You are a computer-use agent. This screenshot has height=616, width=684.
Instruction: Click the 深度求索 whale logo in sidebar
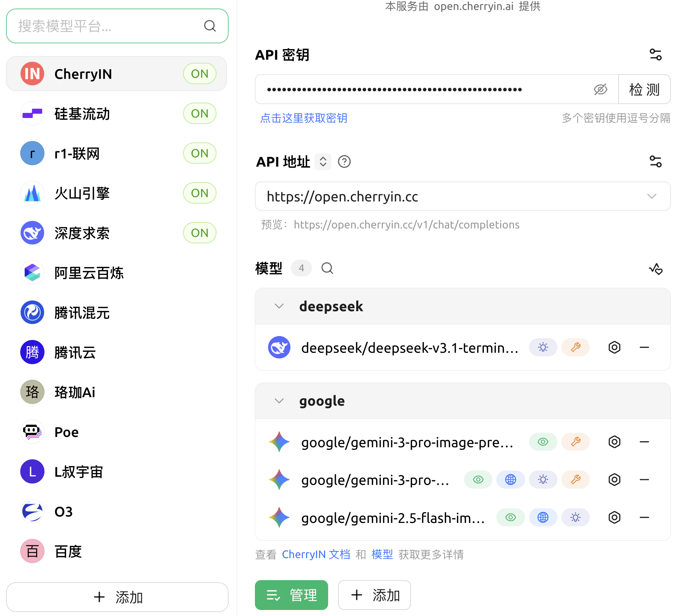pos(32,233)
